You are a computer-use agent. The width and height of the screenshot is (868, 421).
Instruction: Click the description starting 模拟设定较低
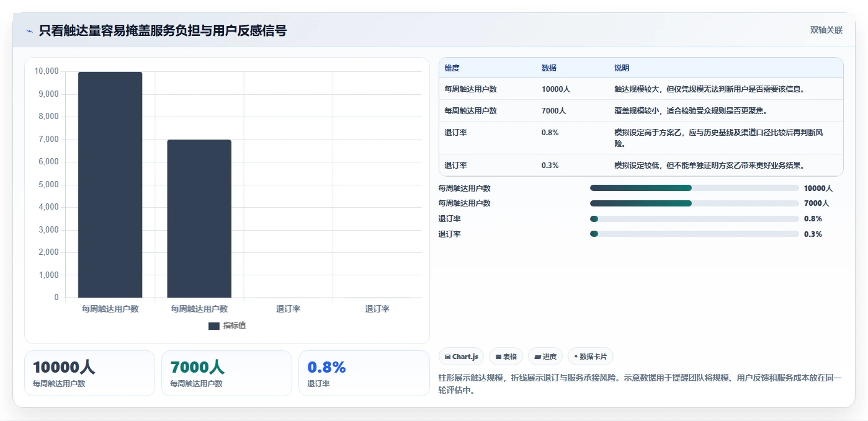click(710, 166)
